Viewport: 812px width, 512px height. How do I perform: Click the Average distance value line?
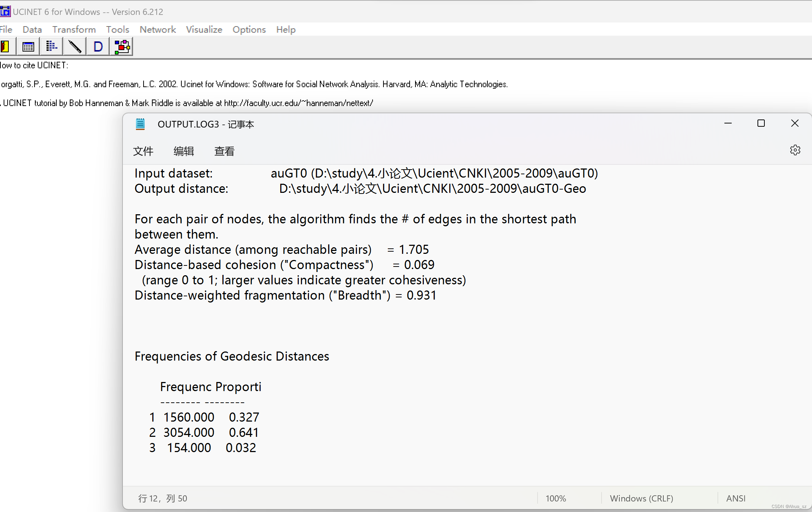(281, 249)
